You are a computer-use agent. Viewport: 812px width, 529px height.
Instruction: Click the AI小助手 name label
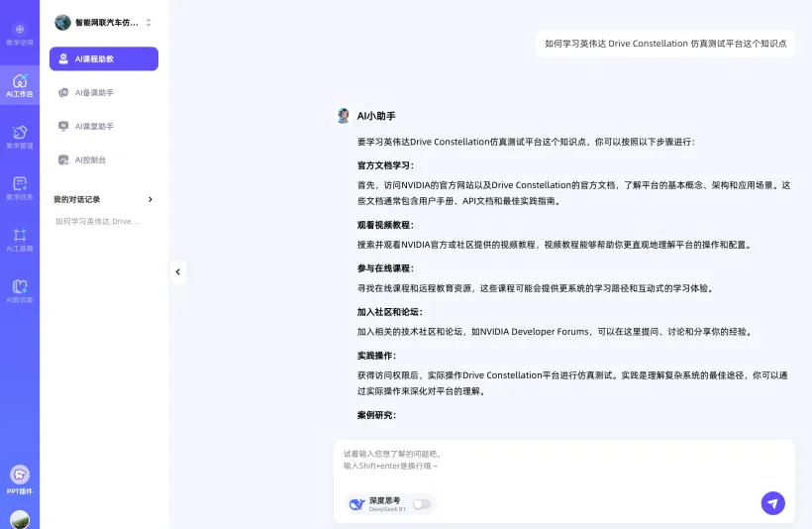point(376,116)
